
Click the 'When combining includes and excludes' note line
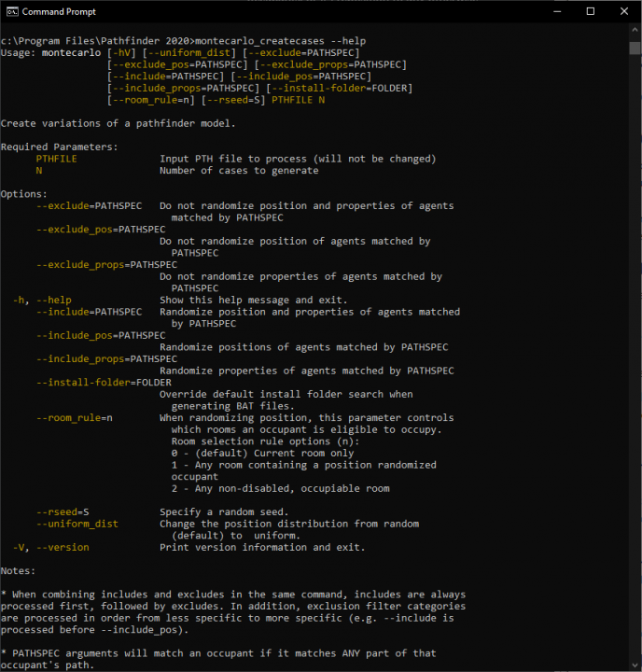[233, 595]
